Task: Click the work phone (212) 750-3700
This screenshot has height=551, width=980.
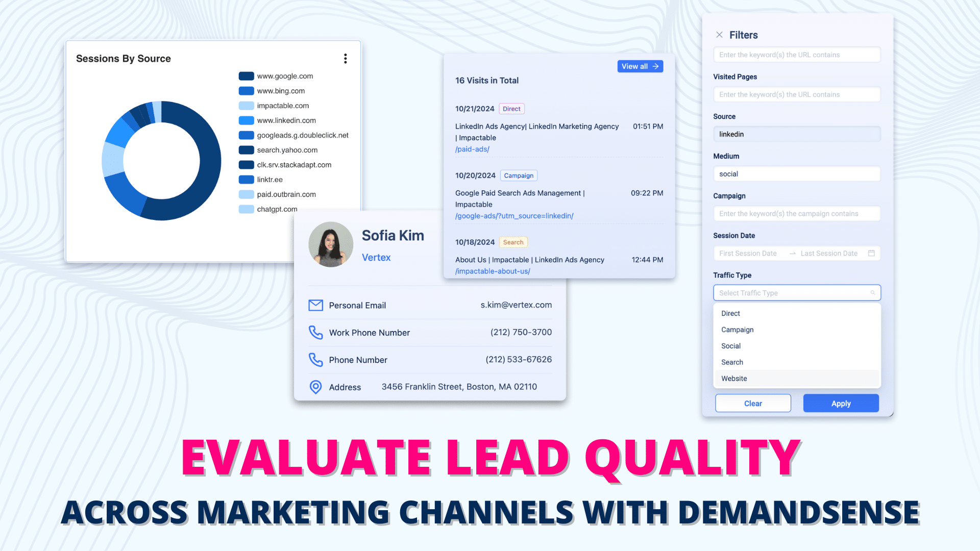Action: coord(521,332)
